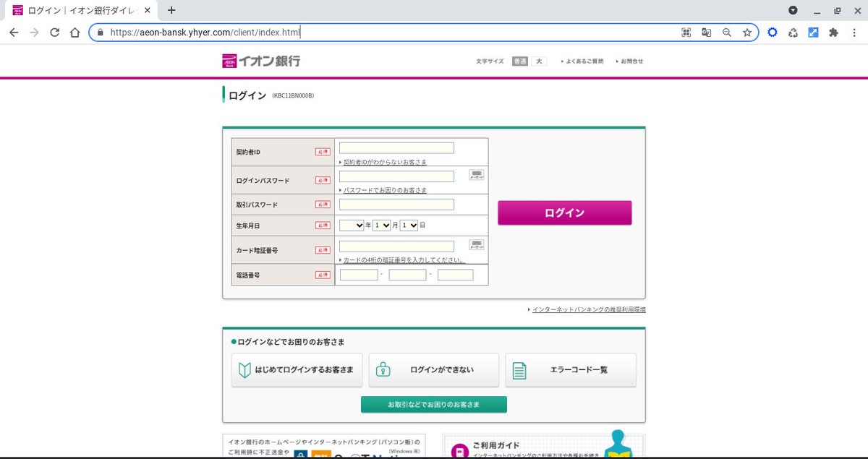
Task: Open the 月 month dropdown
Action: pos(380,225)
